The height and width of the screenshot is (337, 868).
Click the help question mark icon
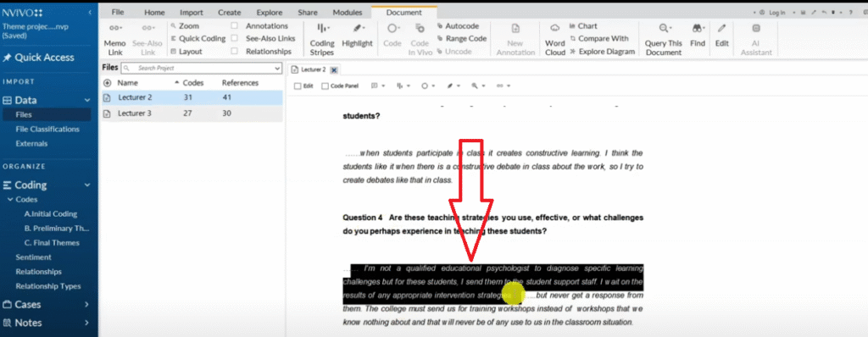tap(850, 12)
